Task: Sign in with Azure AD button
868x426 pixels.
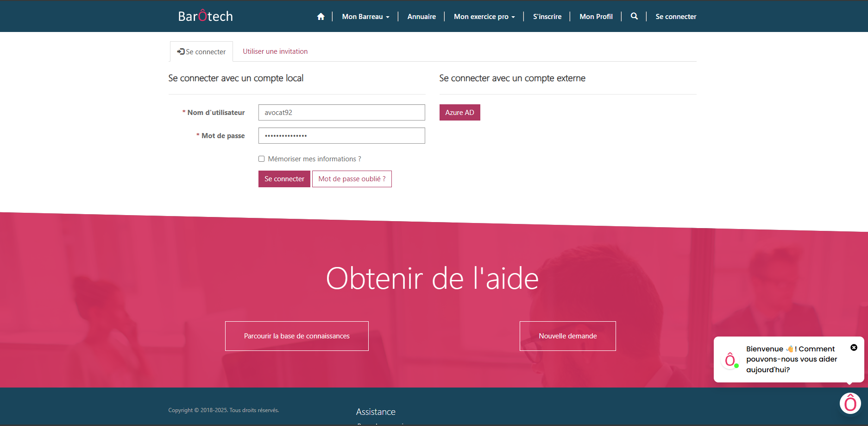Action: pos(459,113)
